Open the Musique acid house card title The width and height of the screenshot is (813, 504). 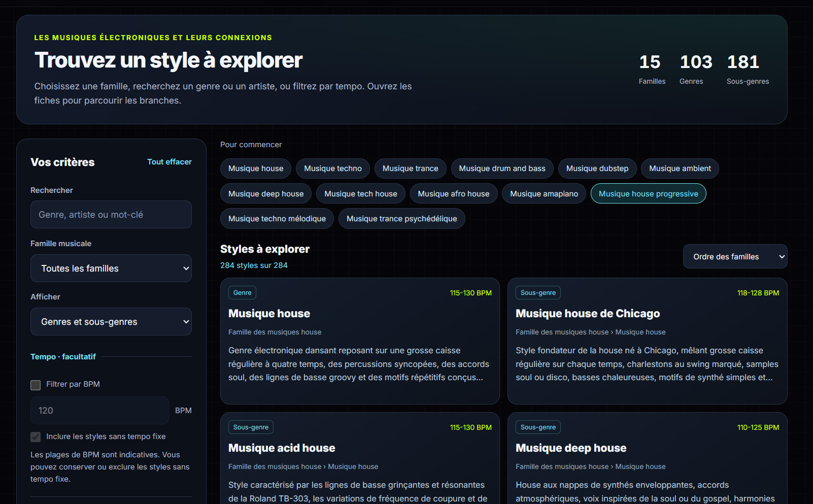(282, 448)
